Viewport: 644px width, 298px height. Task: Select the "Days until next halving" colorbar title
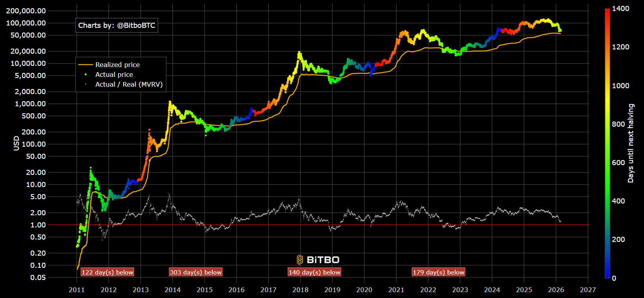pyautogui.click(x=631, y=143)
